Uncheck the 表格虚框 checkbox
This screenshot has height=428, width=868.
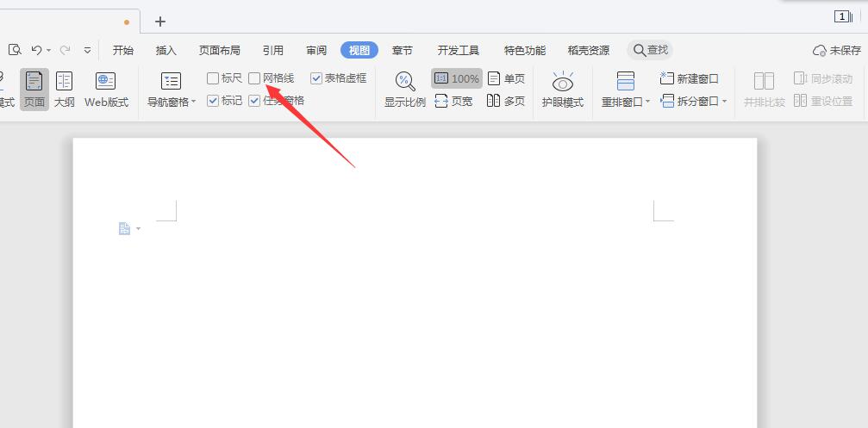316,78
